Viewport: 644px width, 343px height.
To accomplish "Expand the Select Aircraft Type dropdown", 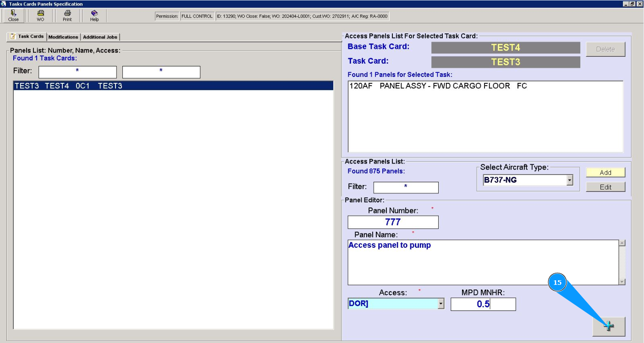I will click(570, 180).
